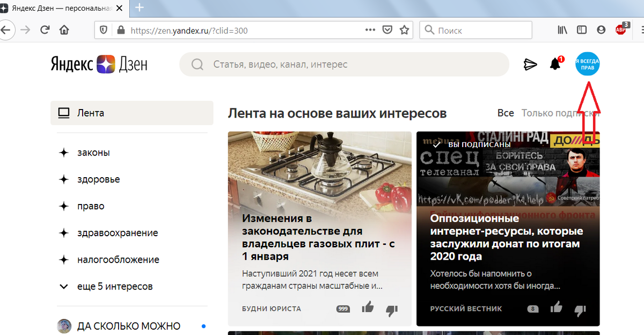
Task: Open the "налогообложение" interest
Action: coord(118,260)
